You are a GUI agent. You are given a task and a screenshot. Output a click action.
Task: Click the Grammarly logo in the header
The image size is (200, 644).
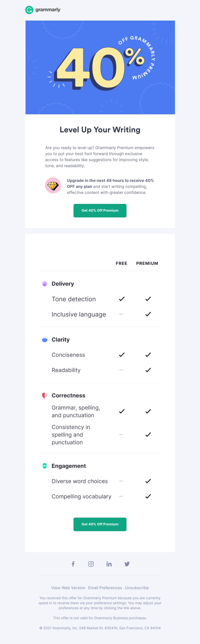(43, 10)
